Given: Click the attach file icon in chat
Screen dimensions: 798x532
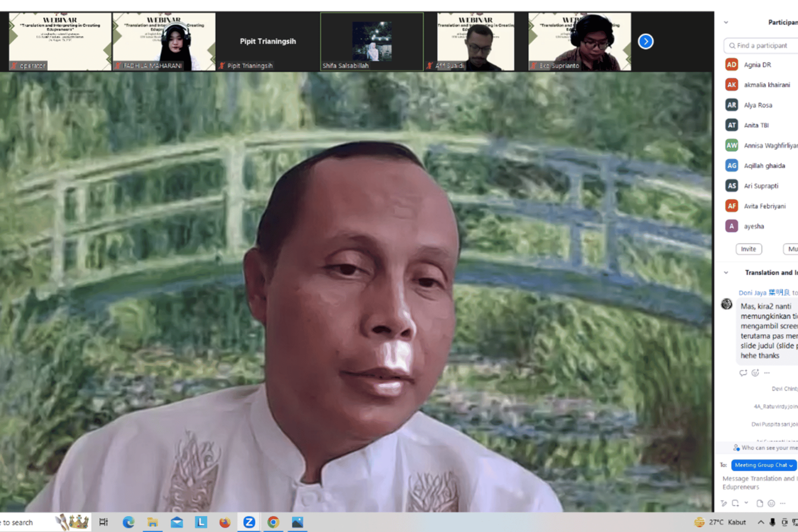Looking at the screenshot, I should (x=760, y=503).
